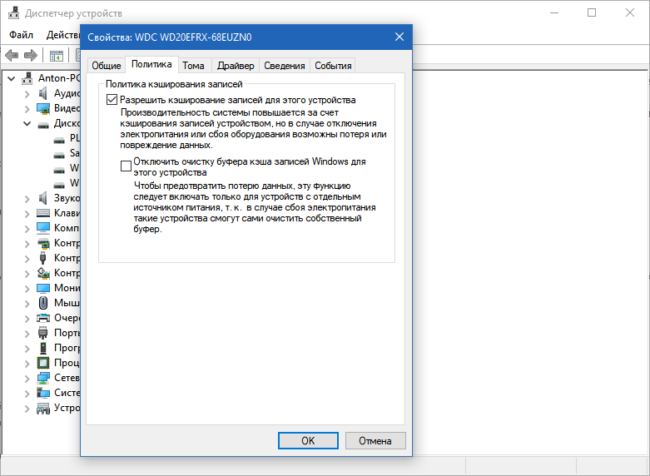The height and width of the screenshot is (476, 650).
Task: Click the processors icon (Проц)
Action: (x=43, y=363)
